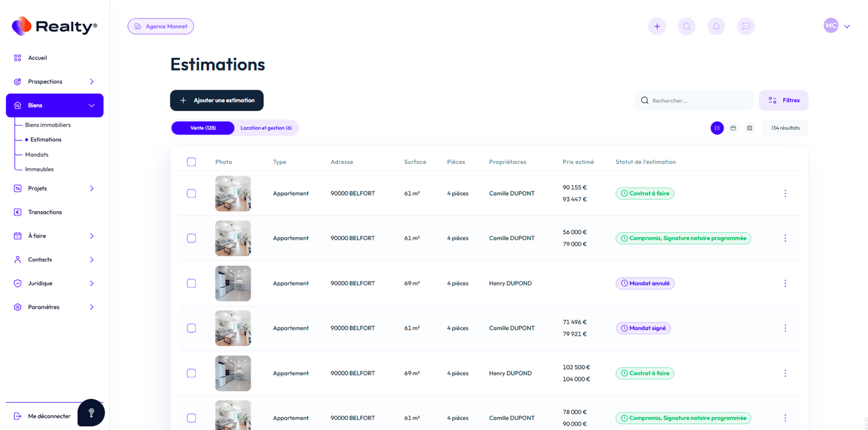Check the first row with Contrat à faire
The width and height of the screenshot is (868, 430).
pyautogui.click(x=192, y=193)
